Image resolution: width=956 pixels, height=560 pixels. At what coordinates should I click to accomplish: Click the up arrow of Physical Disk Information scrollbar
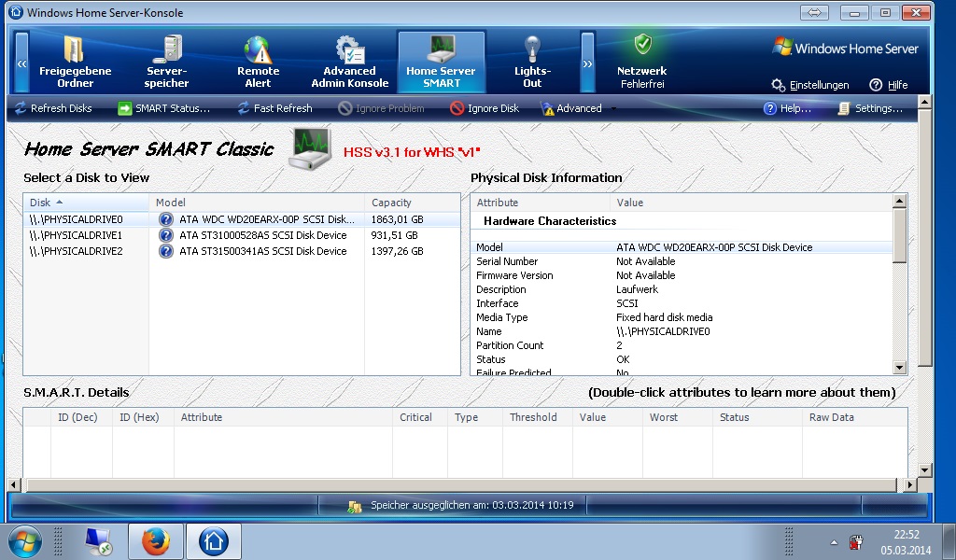pos(899,201)
